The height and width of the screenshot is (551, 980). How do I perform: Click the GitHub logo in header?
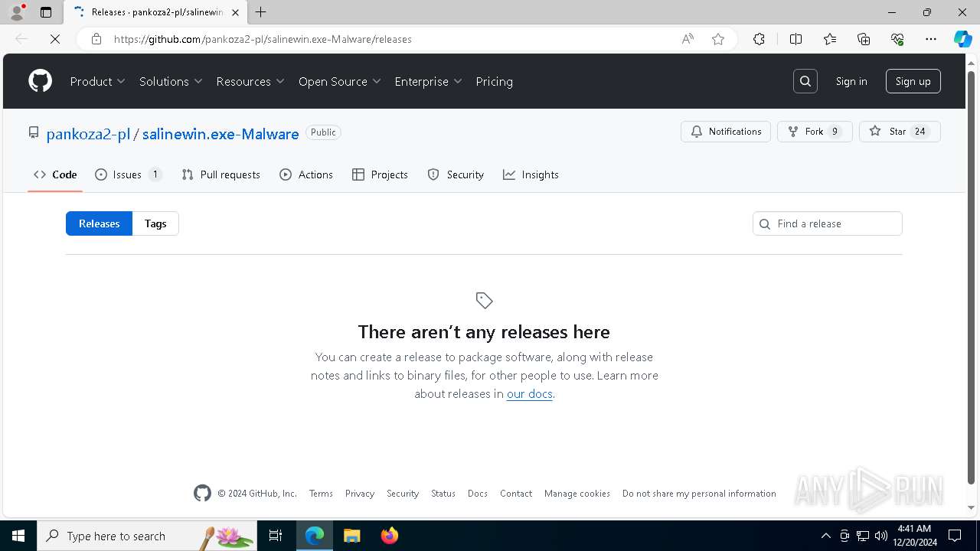point(40,81)
